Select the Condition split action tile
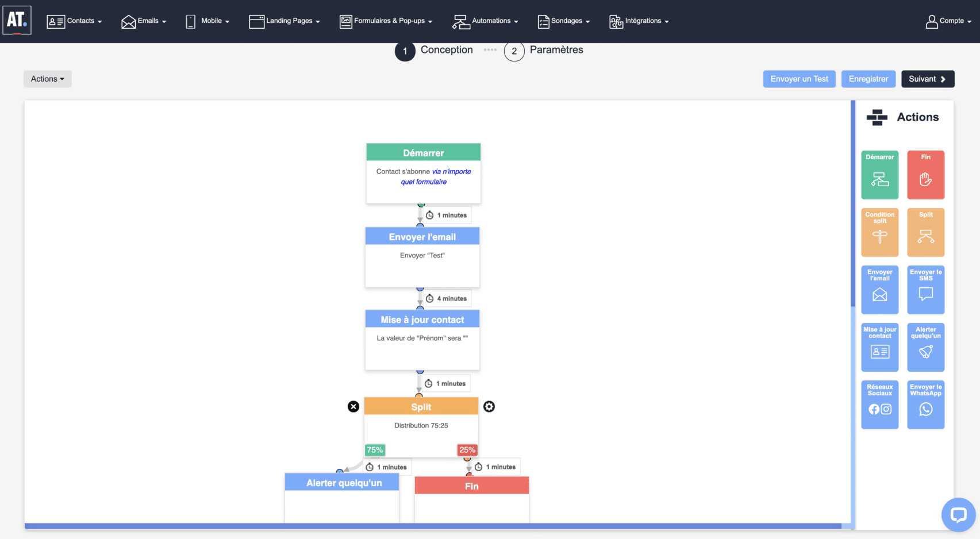980x539 pixels. [x=879, y=232]
